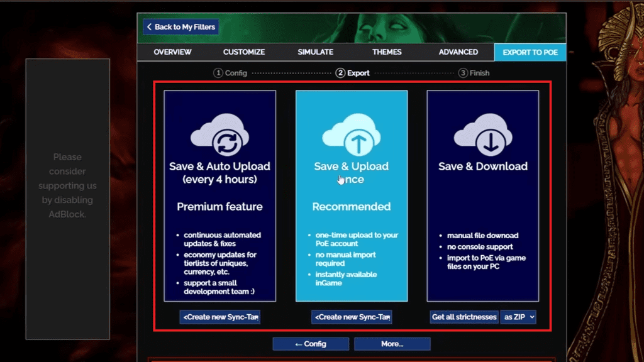Expand the as ZIP format dropdown
644x362 pixels.
[518, 317]
